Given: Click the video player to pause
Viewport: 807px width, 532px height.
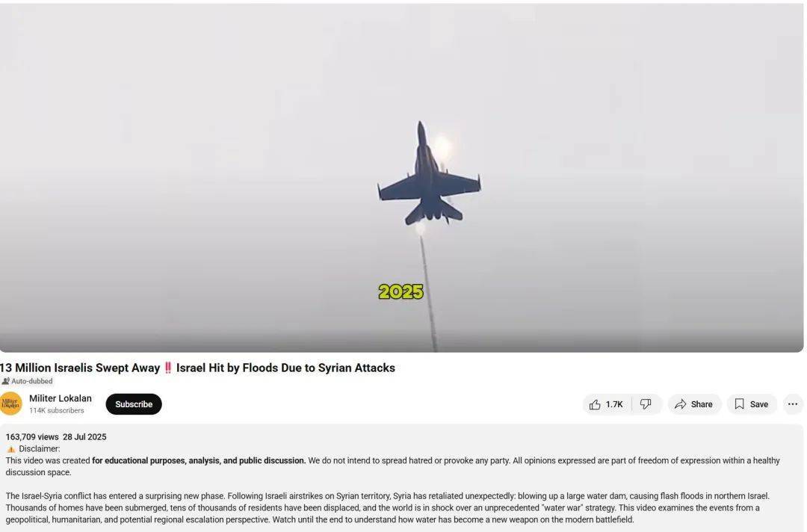Looking at the screenshot, I should click(x=401, y=178).
